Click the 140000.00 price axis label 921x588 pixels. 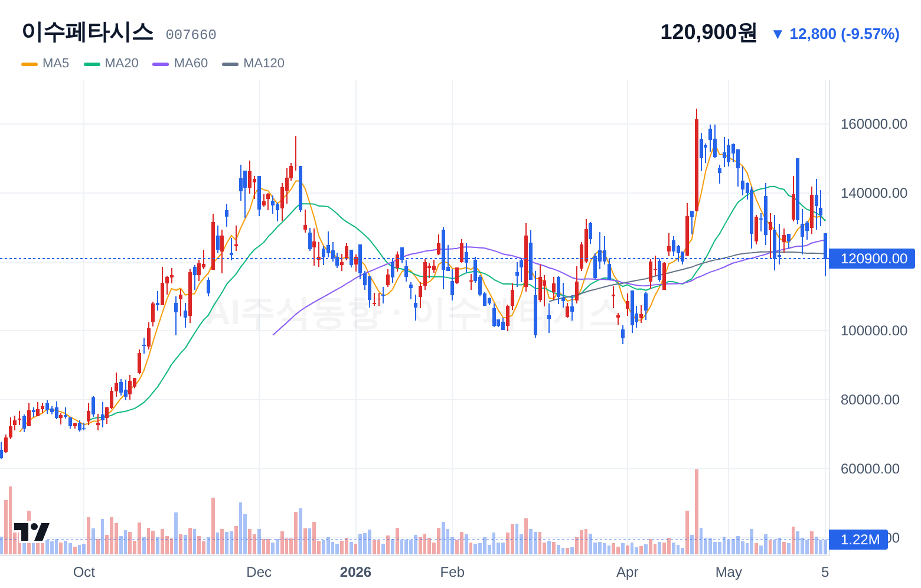coord(874,193)
